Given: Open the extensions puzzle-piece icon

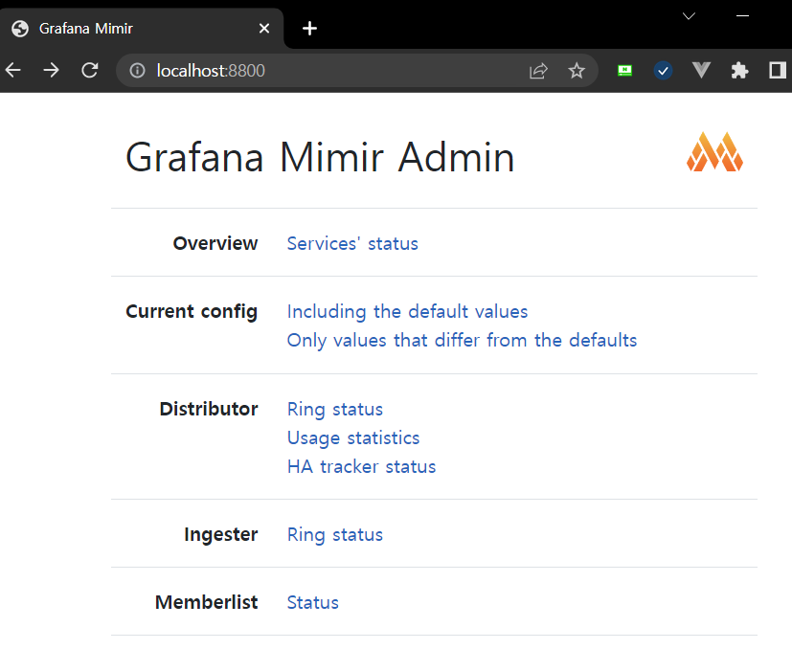Looking at the screenshot, I should point(739,69).
